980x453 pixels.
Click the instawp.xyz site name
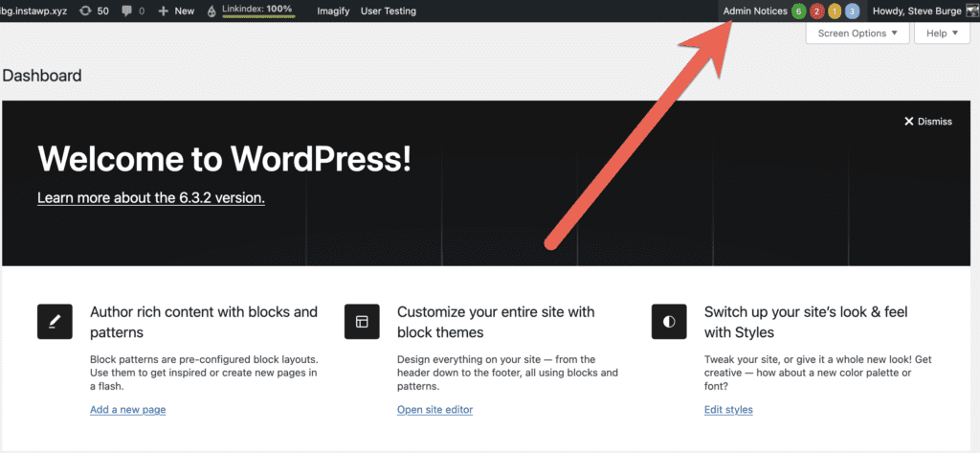pyautogui.click(x=33, y=11)
